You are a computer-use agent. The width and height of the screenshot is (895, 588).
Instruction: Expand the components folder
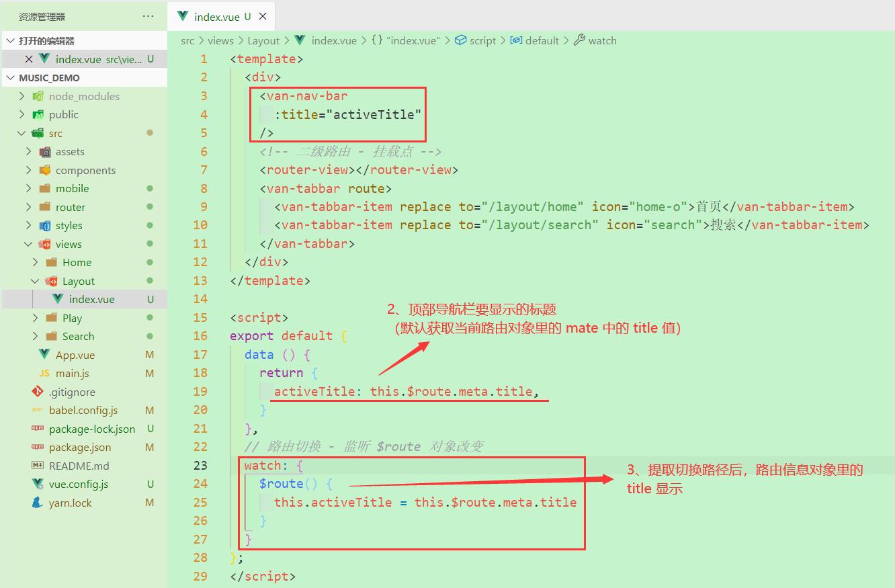coord(28,170)
